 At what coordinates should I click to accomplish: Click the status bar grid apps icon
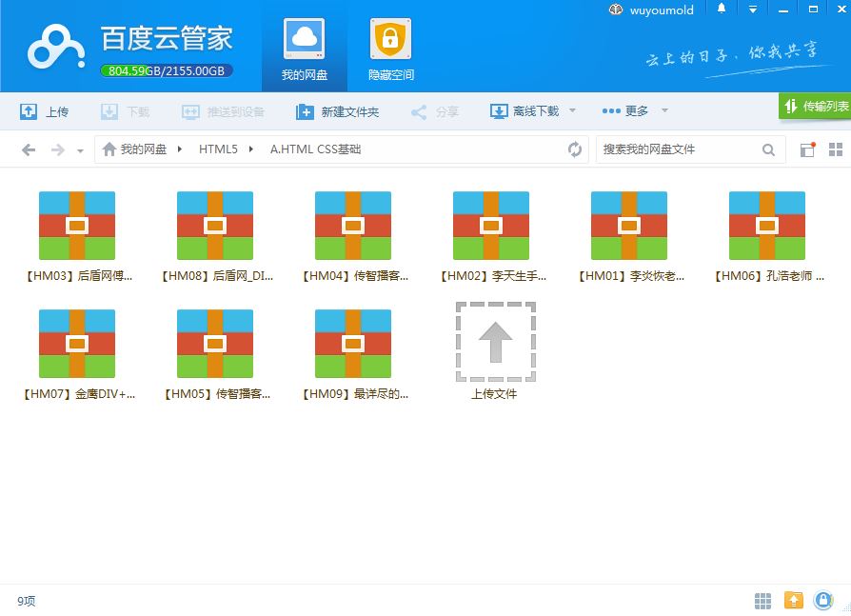[762, 600]
